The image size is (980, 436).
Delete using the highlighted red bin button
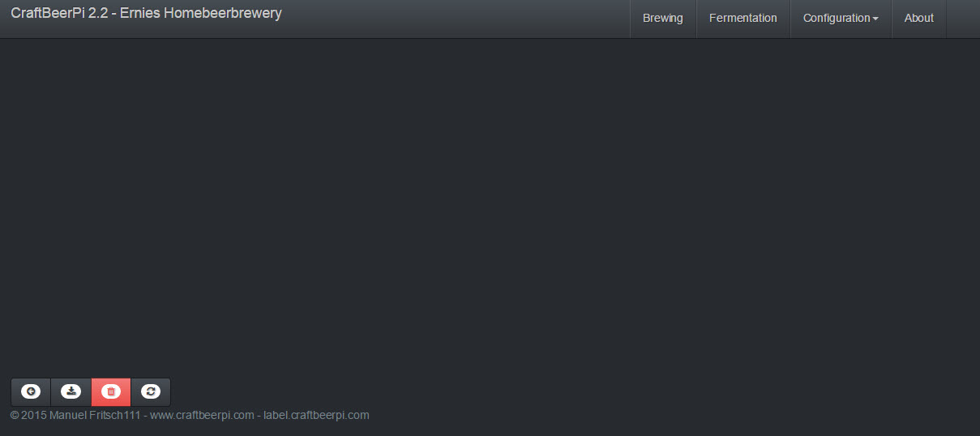click(111, 392)
